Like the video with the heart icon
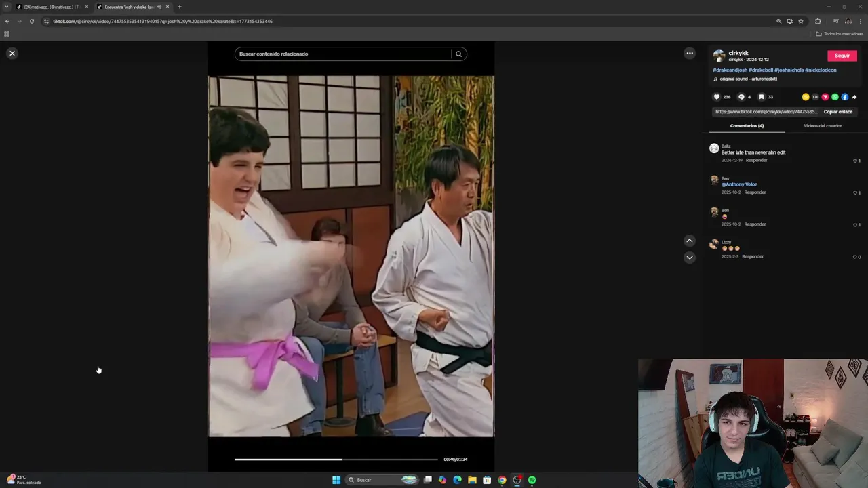The image size is (868, 488). tap(717, 97)
